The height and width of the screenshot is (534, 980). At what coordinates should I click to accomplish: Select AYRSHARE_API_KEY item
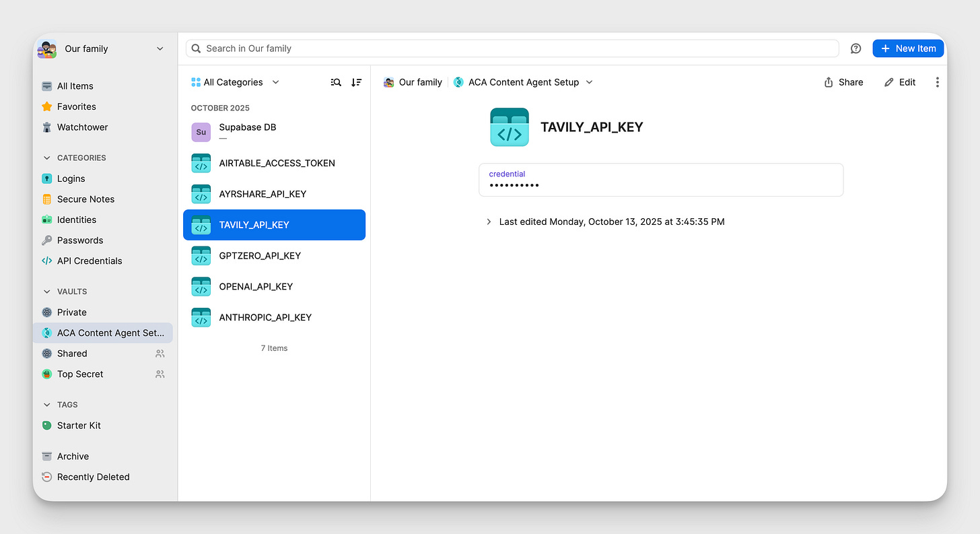(274, 194)
